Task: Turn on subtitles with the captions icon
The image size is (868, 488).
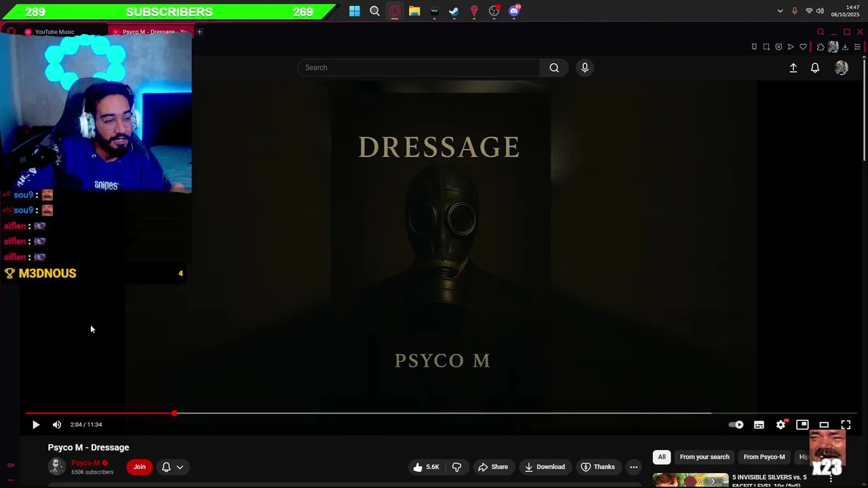Action: [x=759, y=425]
